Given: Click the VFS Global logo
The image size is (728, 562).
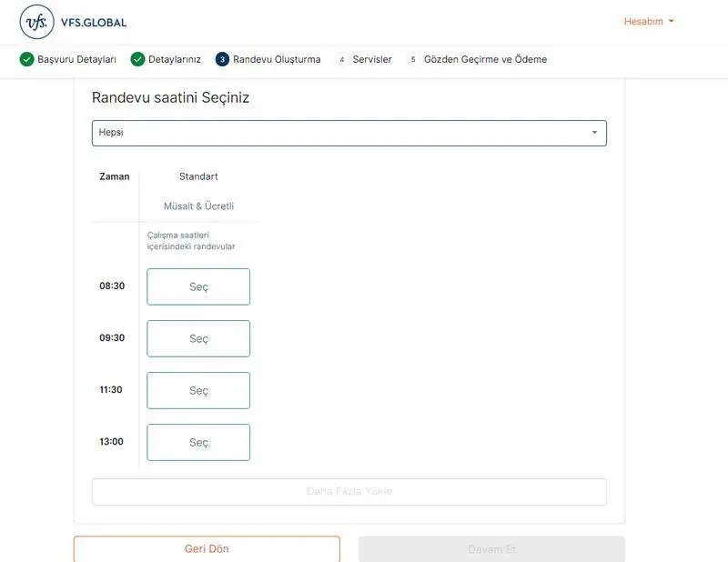Looking at the screenshot, I should (74, 22).
